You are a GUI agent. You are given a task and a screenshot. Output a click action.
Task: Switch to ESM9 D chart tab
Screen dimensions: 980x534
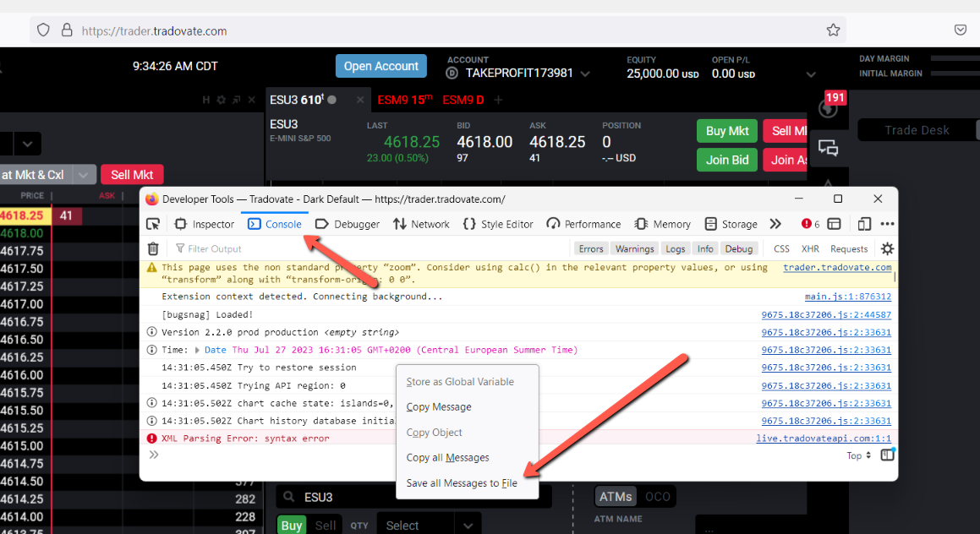[x=463, y=100]
